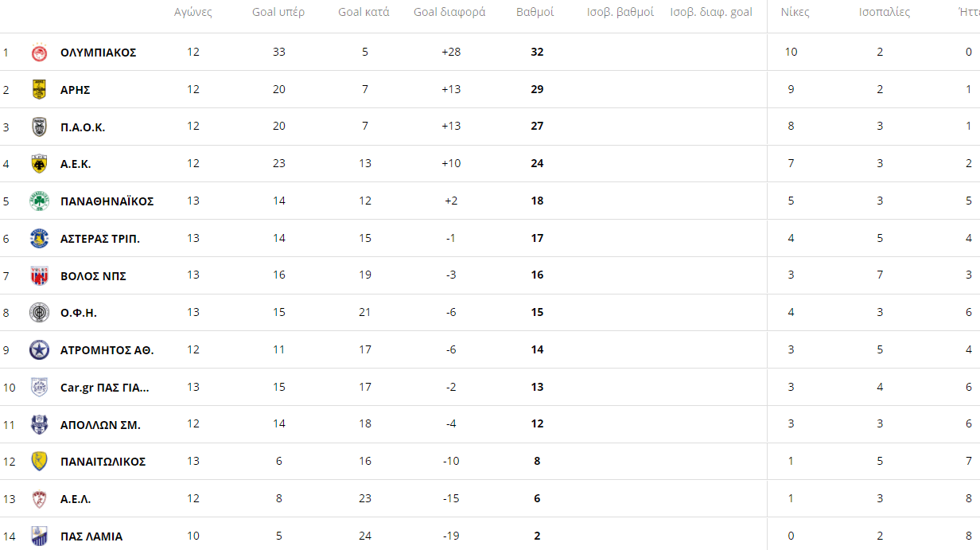Click the Α.Ε.Κ. eagle emblem
This screenshot has height=550, width=980.
point(39,164)
